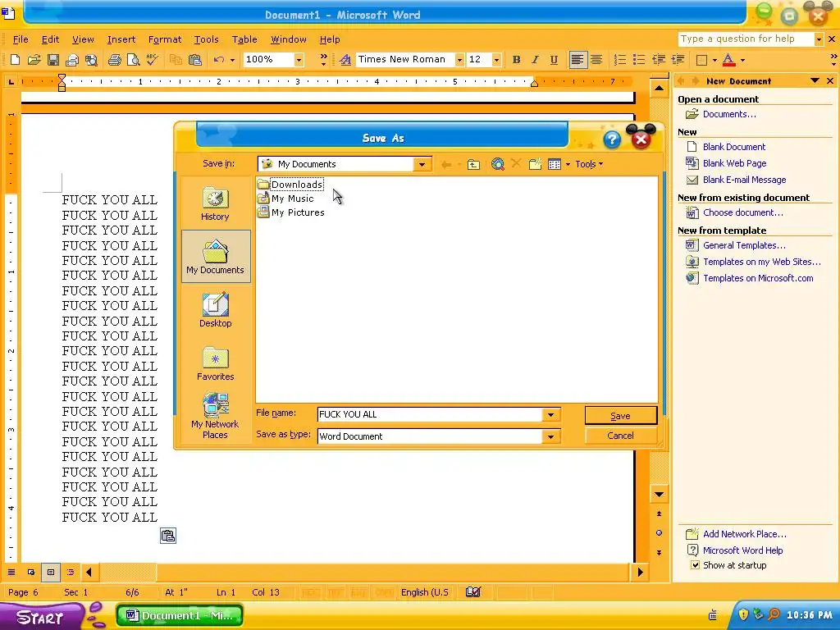Screen dimensions: 840x630
Task: Click the Decrease Indent icon
Action: click(659, 59)
